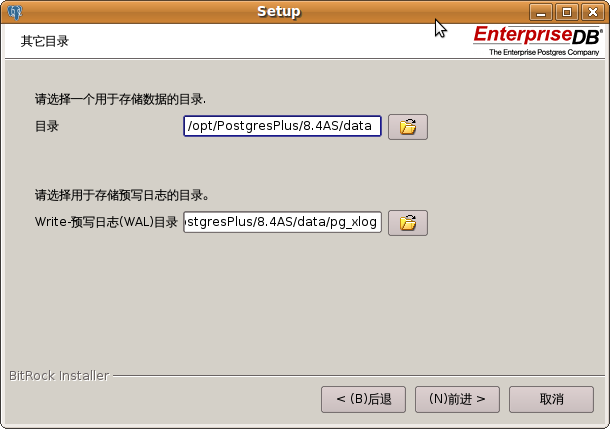Click the 其它目录 page heading
The width and height of the screenshot is (610, 429).
(x=45, y=41)
